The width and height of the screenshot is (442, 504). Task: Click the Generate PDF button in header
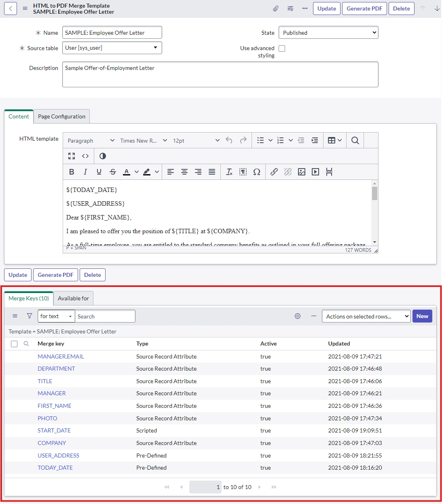tap(364, 8)
